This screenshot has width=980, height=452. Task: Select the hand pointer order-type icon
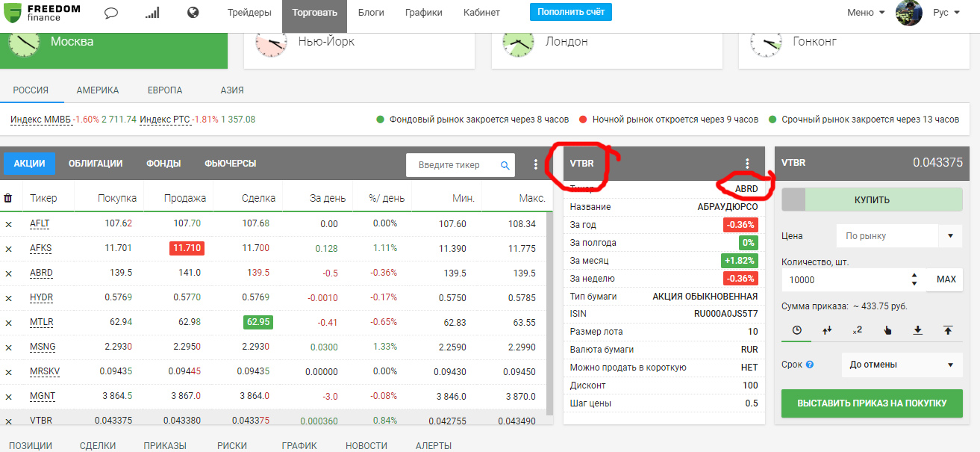(887, 329)
